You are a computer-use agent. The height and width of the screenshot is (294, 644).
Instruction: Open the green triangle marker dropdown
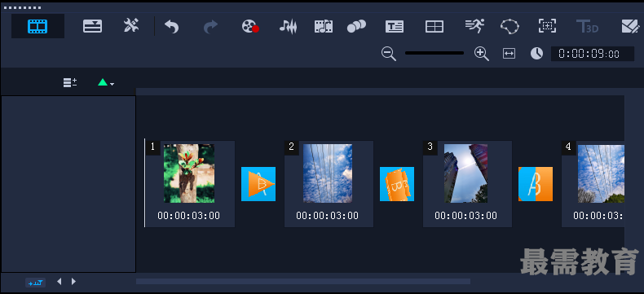pyautogui.click(x=106, y=82)
